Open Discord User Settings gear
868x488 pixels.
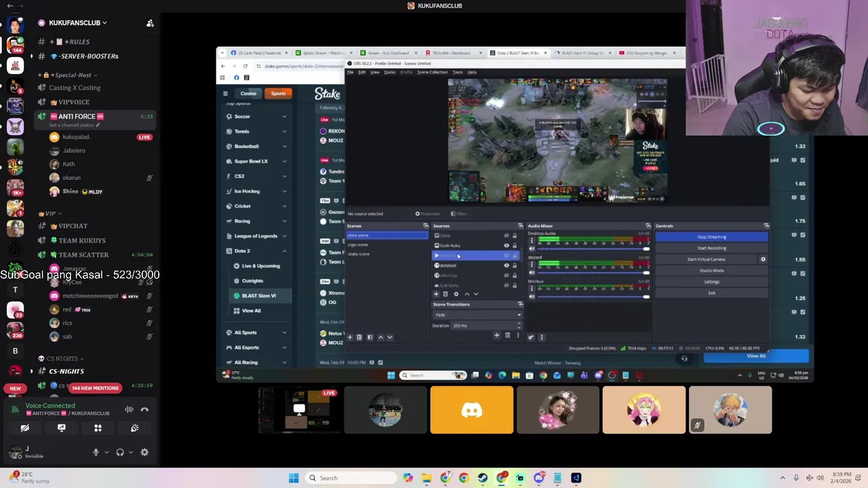[x=144, y=452]
